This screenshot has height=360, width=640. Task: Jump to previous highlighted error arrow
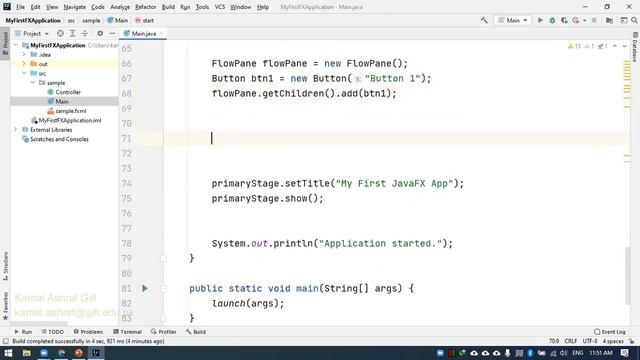click(x=615, y=46)
